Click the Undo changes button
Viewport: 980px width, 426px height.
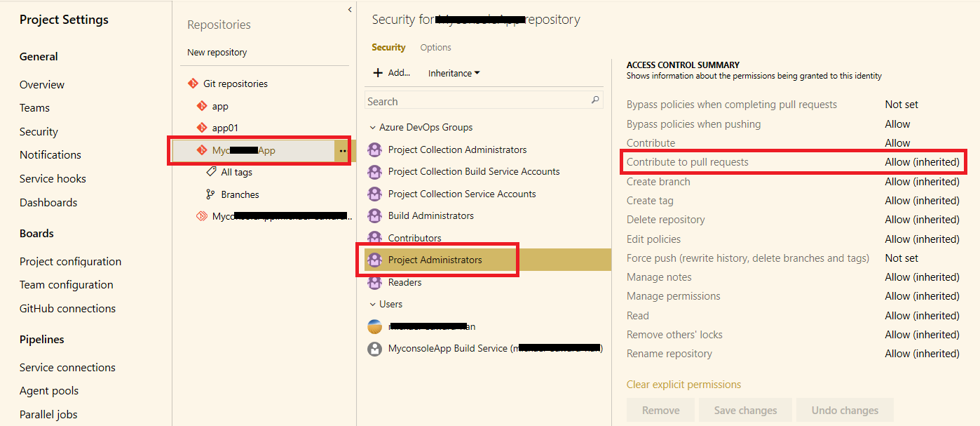(x=845, y=411)
